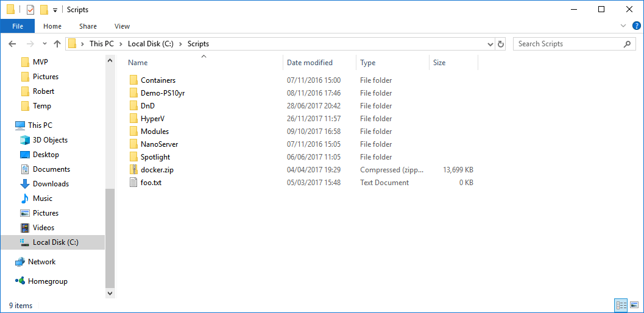
Task: Switch to Details view layout
Action: click(621, 305)
